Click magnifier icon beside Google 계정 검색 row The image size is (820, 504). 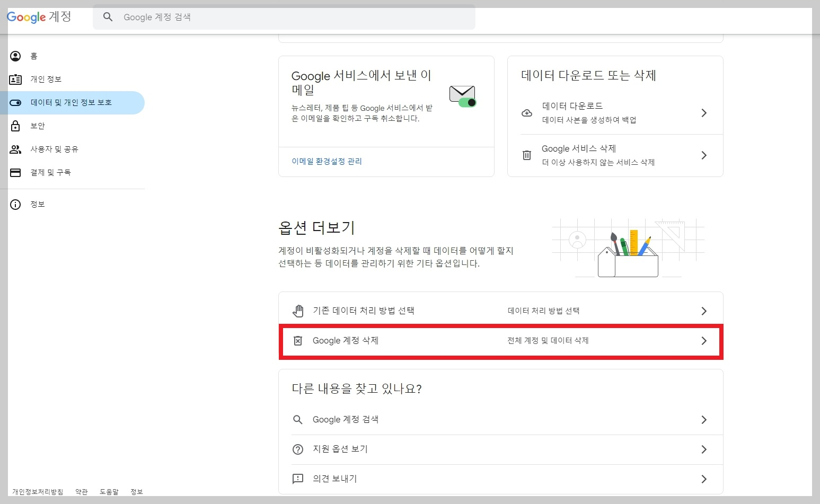click(298, 420)
